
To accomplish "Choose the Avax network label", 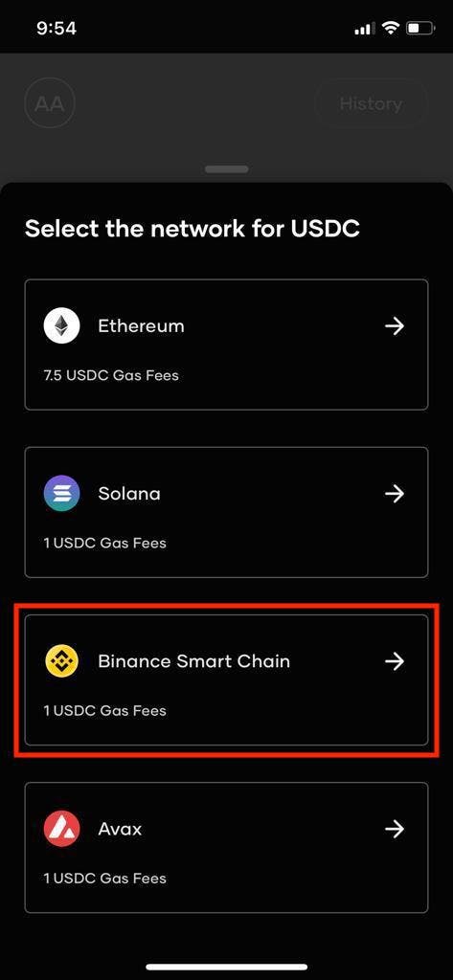I will [120, 829].
